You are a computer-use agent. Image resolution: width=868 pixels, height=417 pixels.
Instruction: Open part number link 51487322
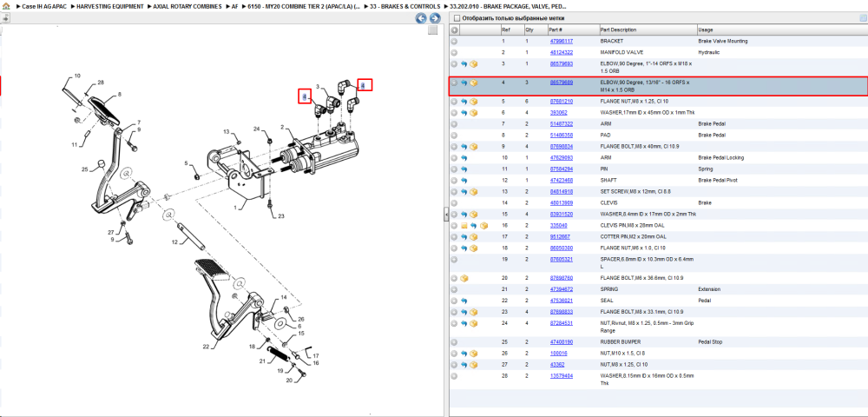(562, 124)
